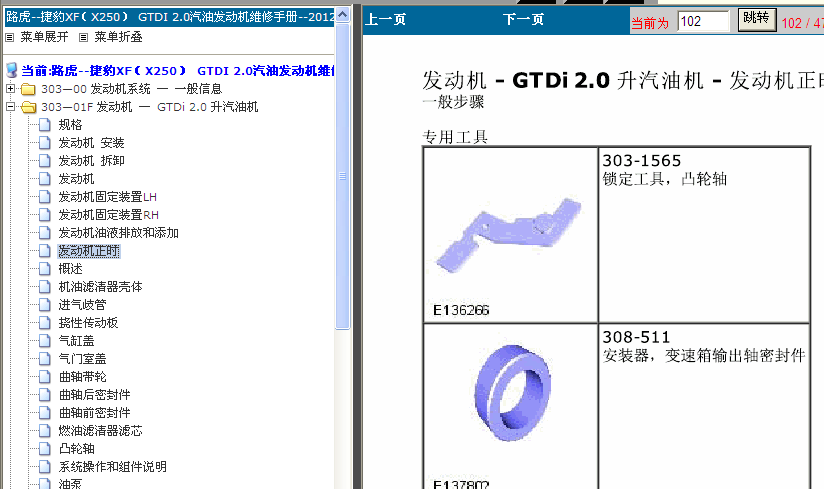Click the page icon next to 气门室盖
Viewport: 824px width, 489px height.
coord(45,359)
